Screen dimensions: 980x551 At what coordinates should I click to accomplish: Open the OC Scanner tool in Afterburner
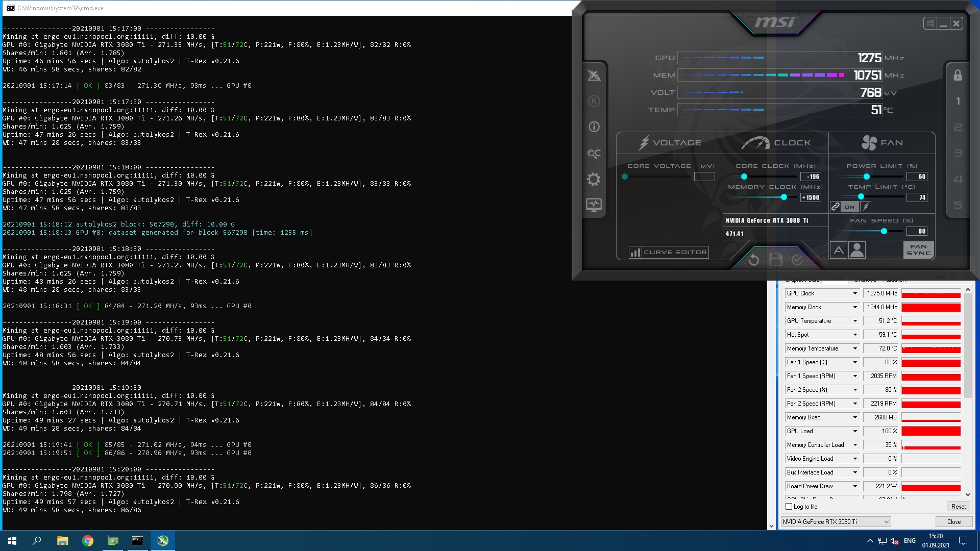594,154
